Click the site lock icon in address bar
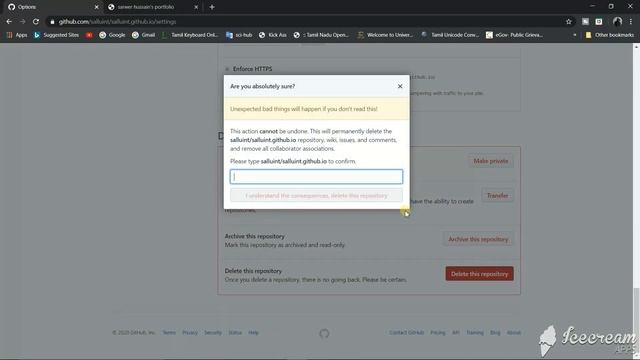640x360 pixels. [52, 22]
